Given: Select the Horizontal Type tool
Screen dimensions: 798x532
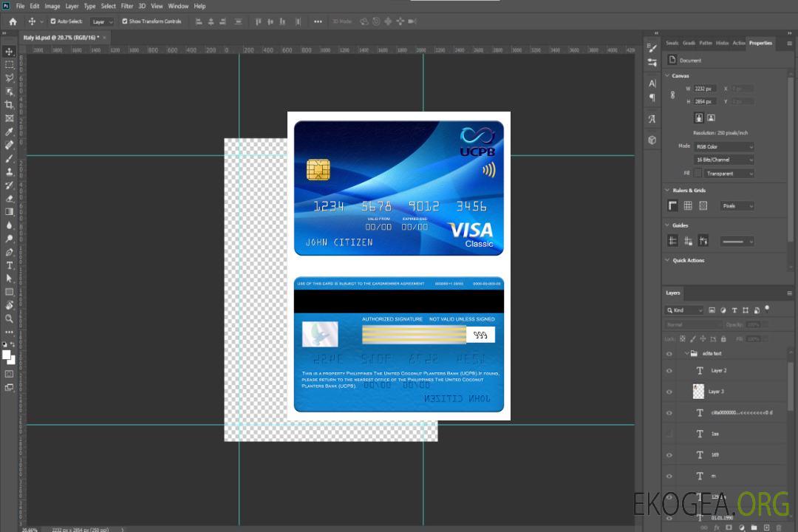Looking at the screenshot, I should click(9, 265).
